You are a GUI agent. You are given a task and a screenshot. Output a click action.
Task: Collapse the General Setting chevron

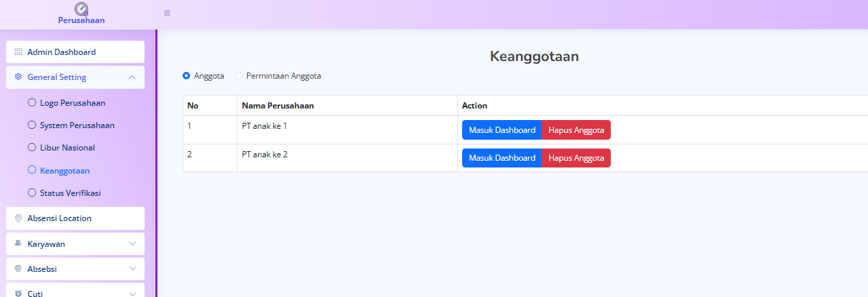(x=132, y=77)
